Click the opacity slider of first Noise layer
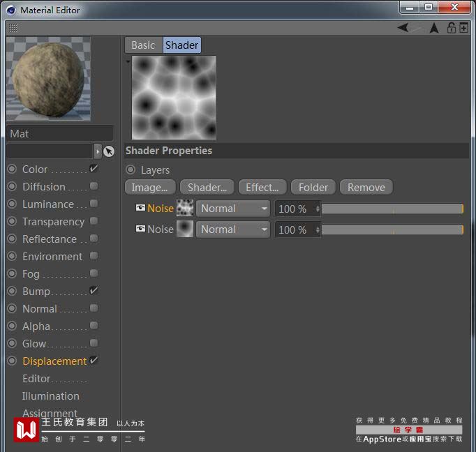The height and width of the screenshot is (452, 476). pyautogui.click(x=392, y=209)
